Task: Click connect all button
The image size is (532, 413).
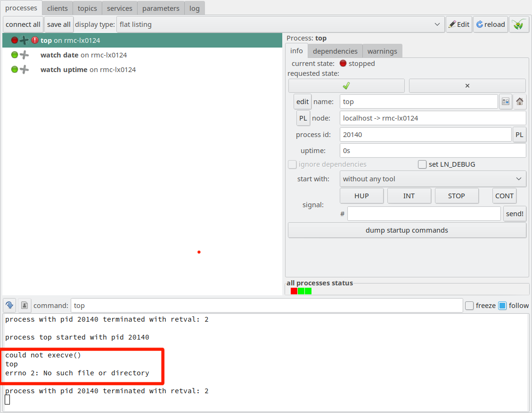Action: pyautogui.click(x=23, y=24)
